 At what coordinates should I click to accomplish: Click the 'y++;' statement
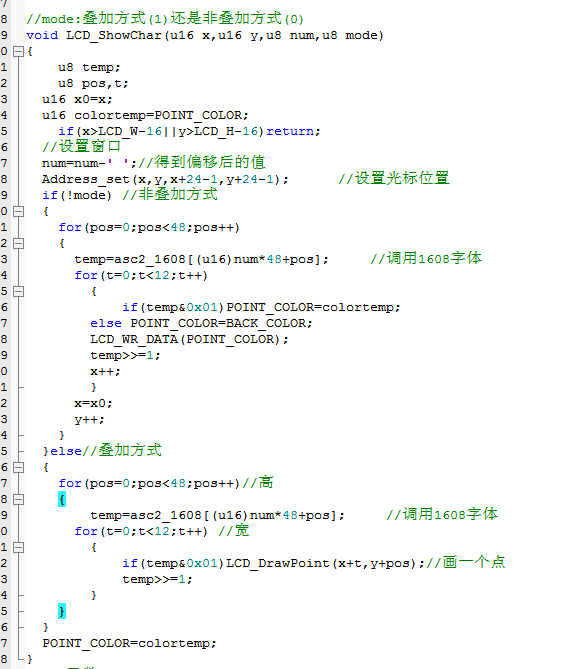click(x=89, y=419)
